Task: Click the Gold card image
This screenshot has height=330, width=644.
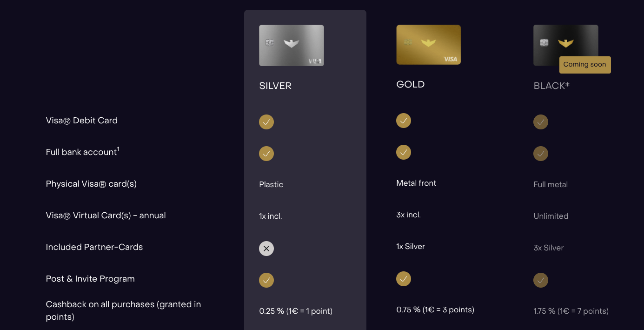Action: 428,45
